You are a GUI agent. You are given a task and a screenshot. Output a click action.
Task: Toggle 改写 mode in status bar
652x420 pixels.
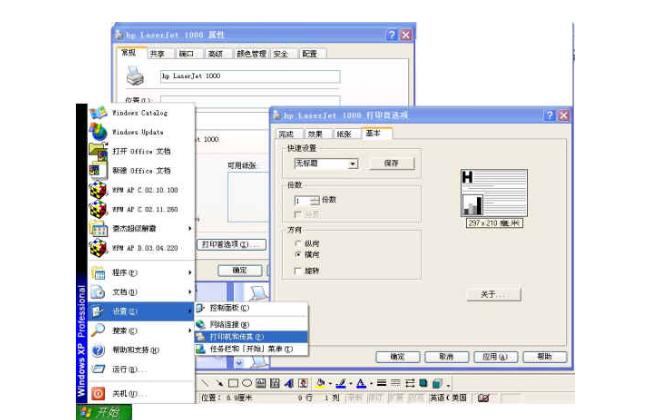click(416, 398)
